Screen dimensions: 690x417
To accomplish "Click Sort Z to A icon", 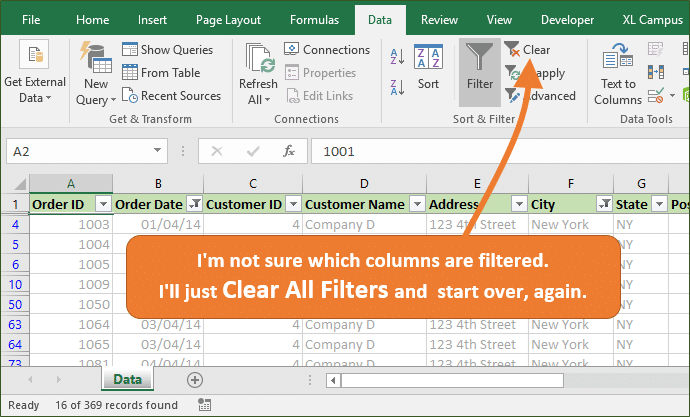I will (398, 85).
